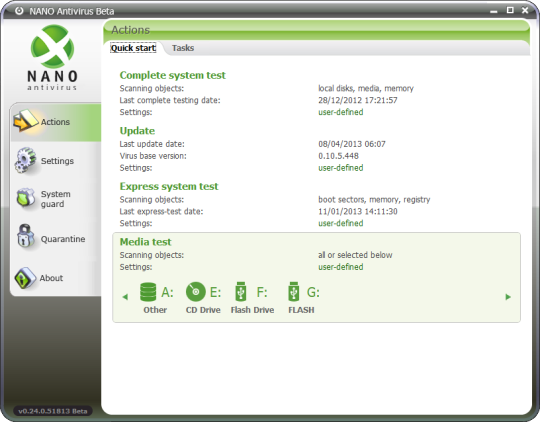This screenshot has width=540, height=422.
Task: Switch to the Quick start tab
Action: [x=133, y=48]
